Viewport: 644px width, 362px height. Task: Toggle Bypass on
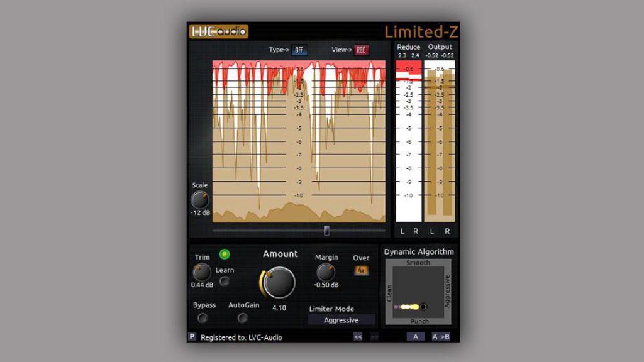tap(203, 317)
